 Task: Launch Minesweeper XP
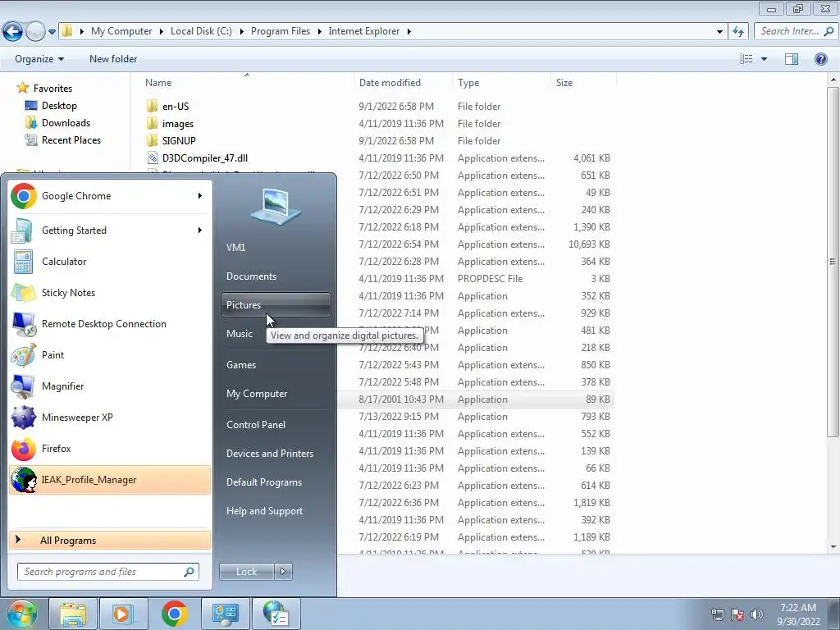tap(110, 418)
